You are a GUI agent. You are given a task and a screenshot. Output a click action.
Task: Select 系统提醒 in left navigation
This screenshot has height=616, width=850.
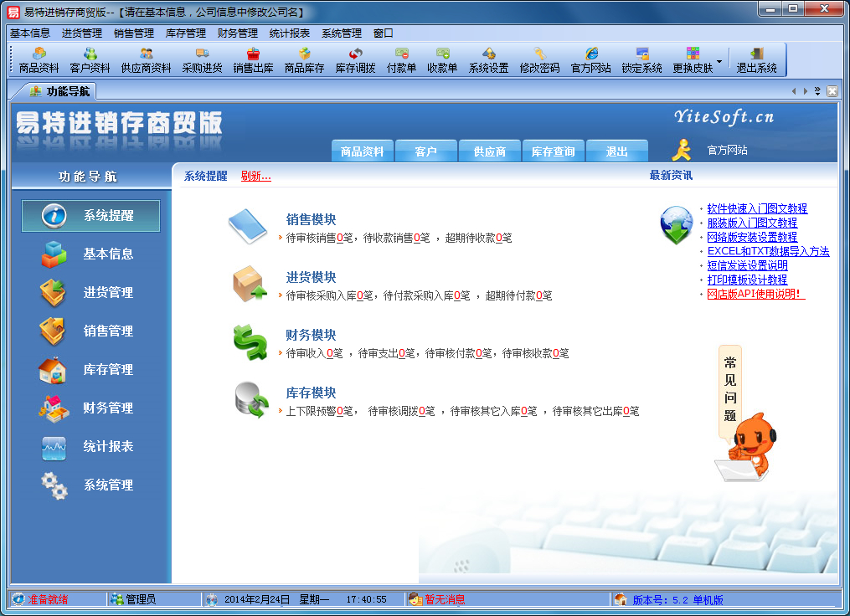(x=90, y=216)
